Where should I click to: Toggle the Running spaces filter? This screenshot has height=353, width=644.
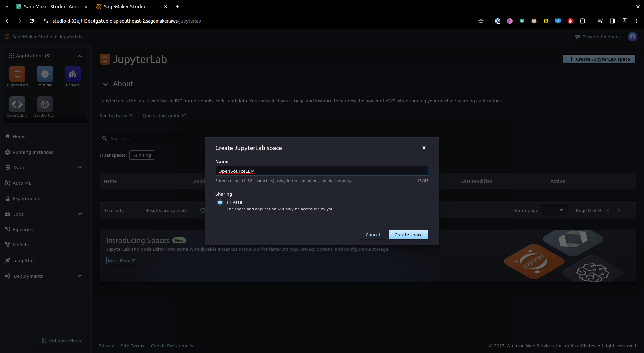click(x=142, y=155)
